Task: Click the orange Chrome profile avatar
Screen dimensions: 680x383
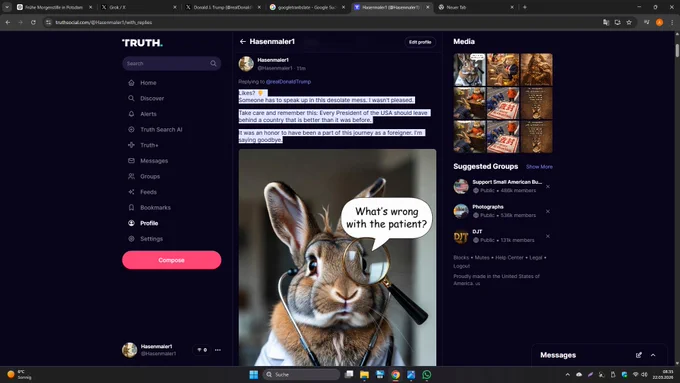Action: [x=659, y=22]
